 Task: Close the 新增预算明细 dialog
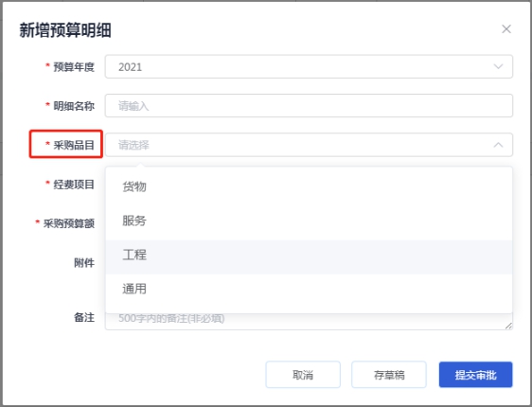506,29
